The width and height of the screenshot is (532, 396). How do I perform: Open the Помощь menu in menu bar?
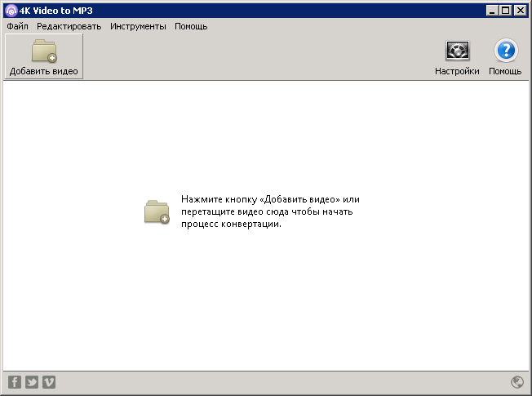click(x=191, y=26)
